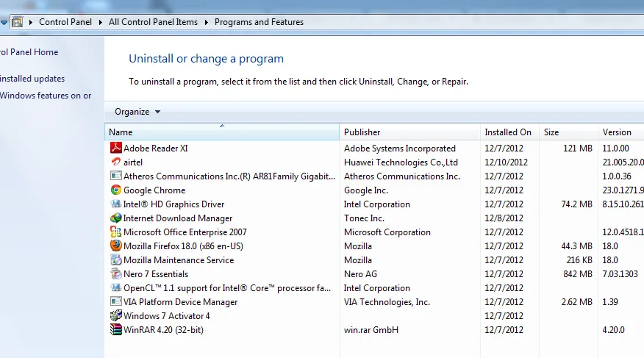The height and width of the screenshot is (358, 644).
Task: Open Control Panel Home link
Action: click(29, 52)
